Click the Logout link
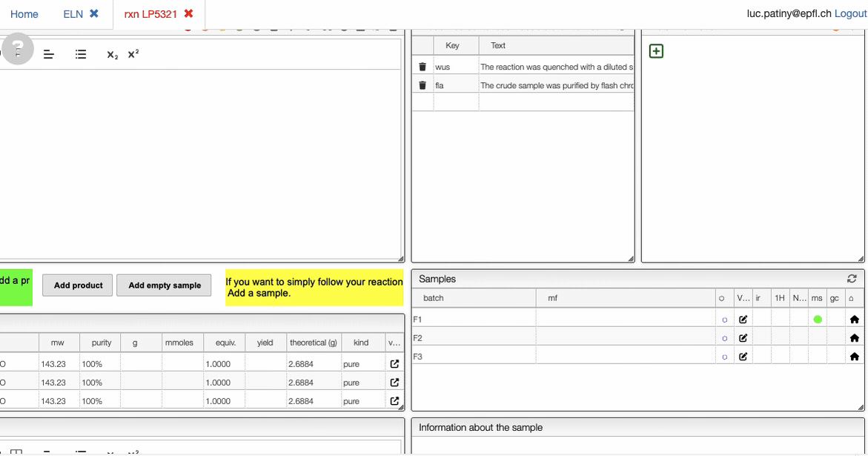 850,14
